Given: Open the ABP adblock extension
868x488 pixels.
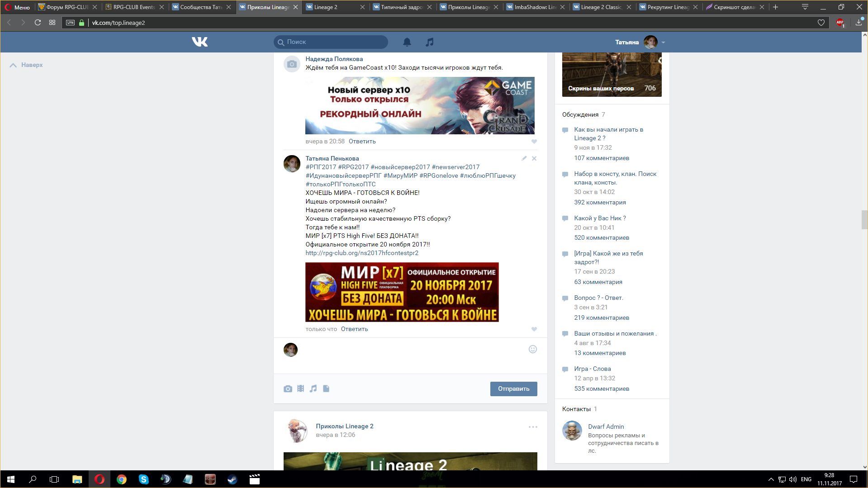Looking at the screenshot, I should (x=840, y=23).
